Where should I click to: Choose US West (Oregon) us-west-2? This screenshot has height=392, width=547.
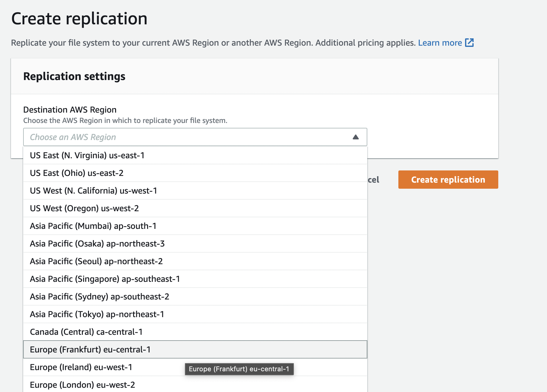point(195,208)
